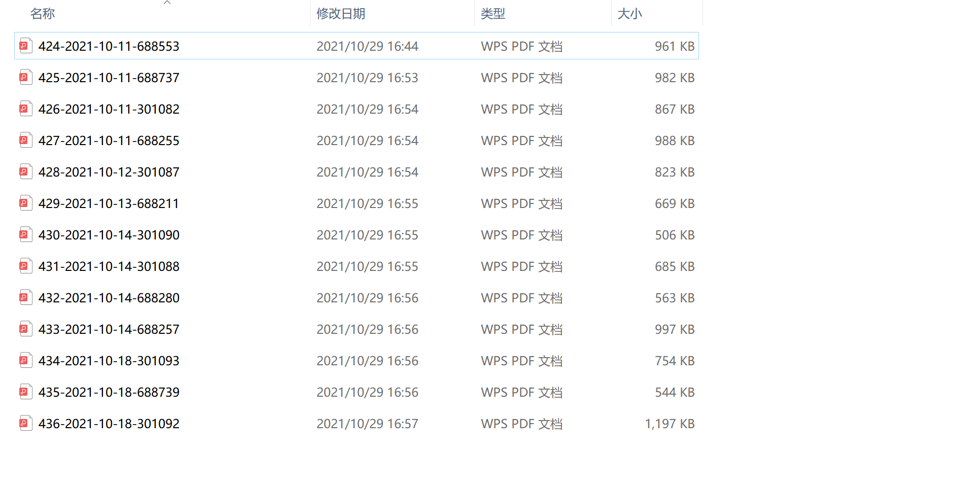Click size value 997 KB
980x484 pixels.
(x=675, y=329)
